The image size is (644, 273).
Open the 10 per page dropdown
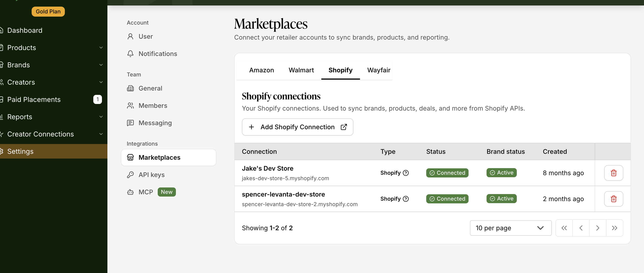click(x=510, y=228)
